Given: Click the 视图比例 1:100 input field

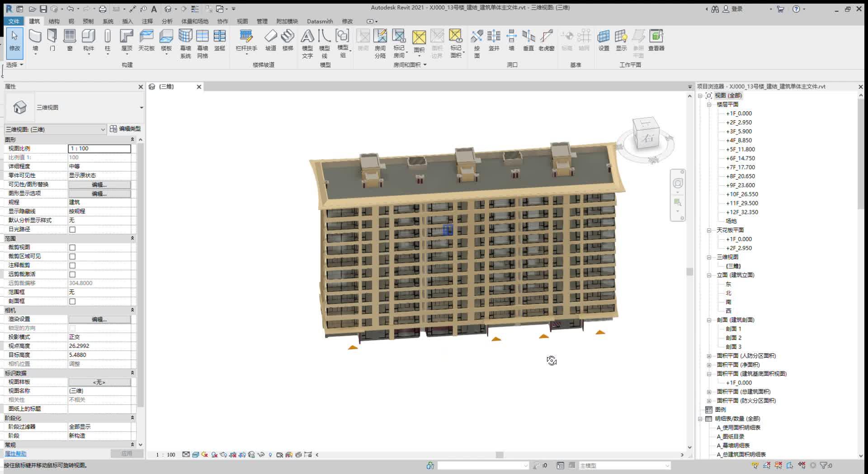Looking at the screenshot, I should tap(99, 148).
